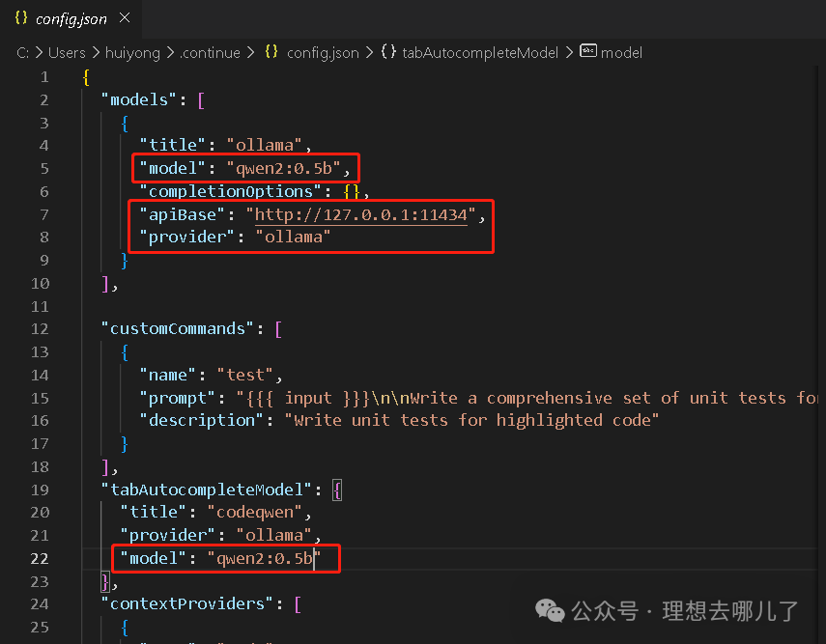
Task: Click the "codeqwen" title value on line 20
Action: 249,513
